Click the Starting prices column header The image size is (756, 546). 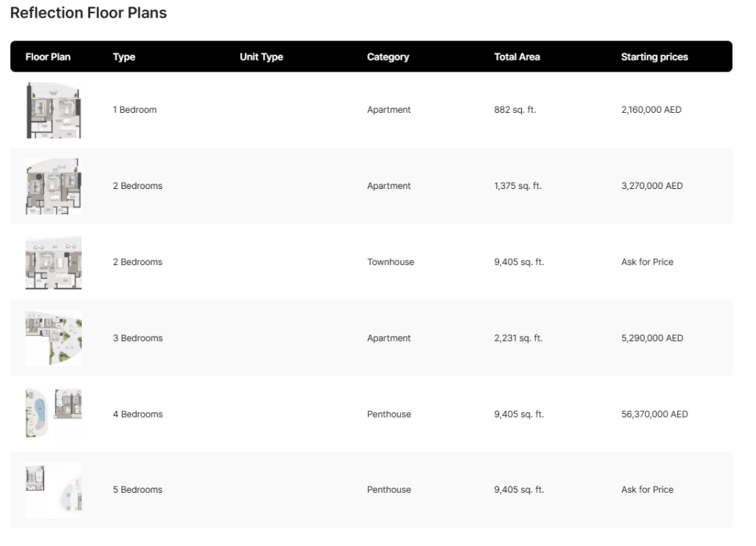tap(654, 57)
